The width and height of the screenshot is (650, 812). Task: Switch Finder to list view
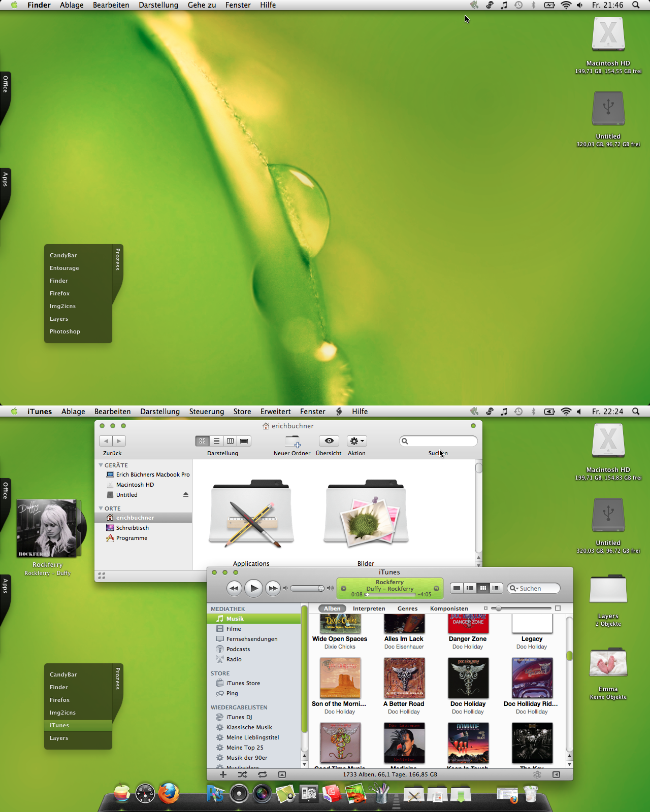click(216, 441)
